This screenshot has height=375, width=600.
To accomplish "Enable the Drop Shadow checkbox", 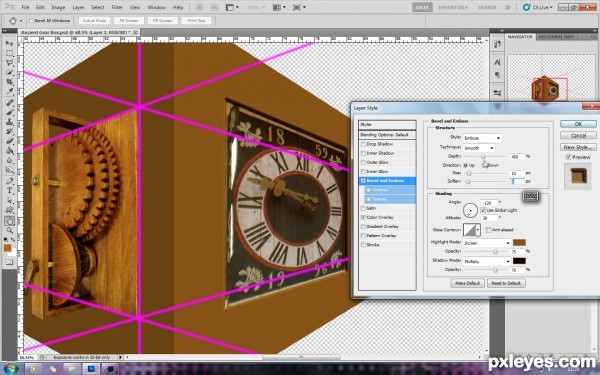I will [x=363, y=144].
